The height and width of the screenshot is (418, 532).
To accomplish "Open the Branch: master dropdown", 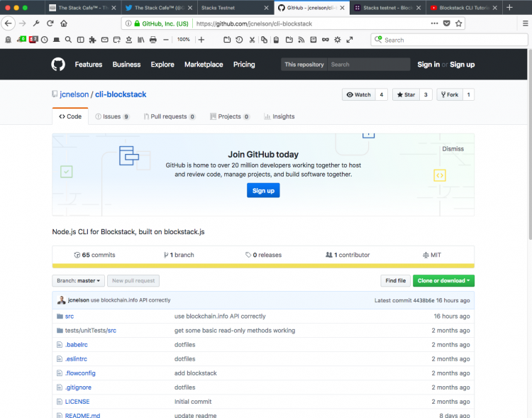I will click(x=78, y=281).
